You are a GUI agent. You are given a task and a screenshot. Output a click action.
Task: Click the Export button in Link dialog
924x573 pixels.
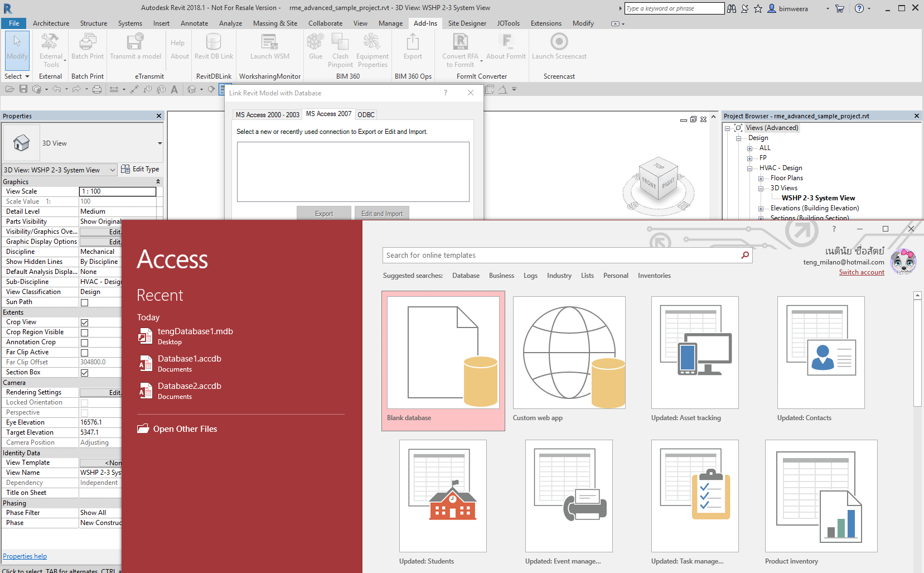(324, 213)
